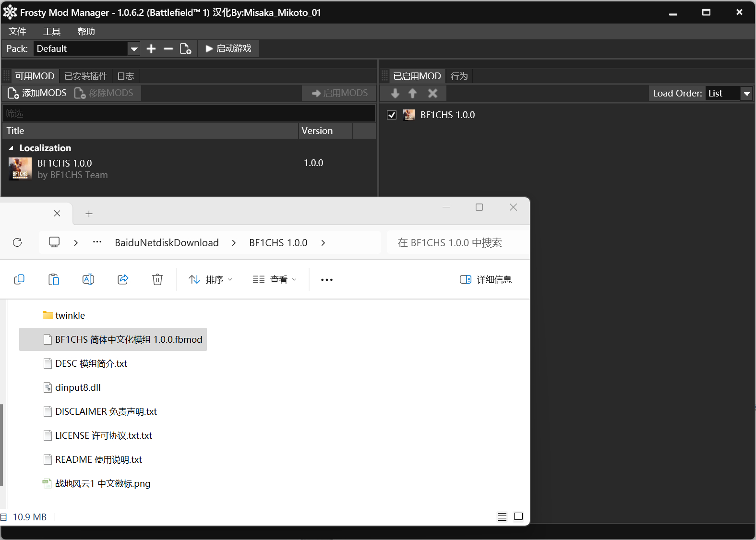Select dinput8.dll file
The height and width of the screenshot is (540, 756).
coord(72,387)
